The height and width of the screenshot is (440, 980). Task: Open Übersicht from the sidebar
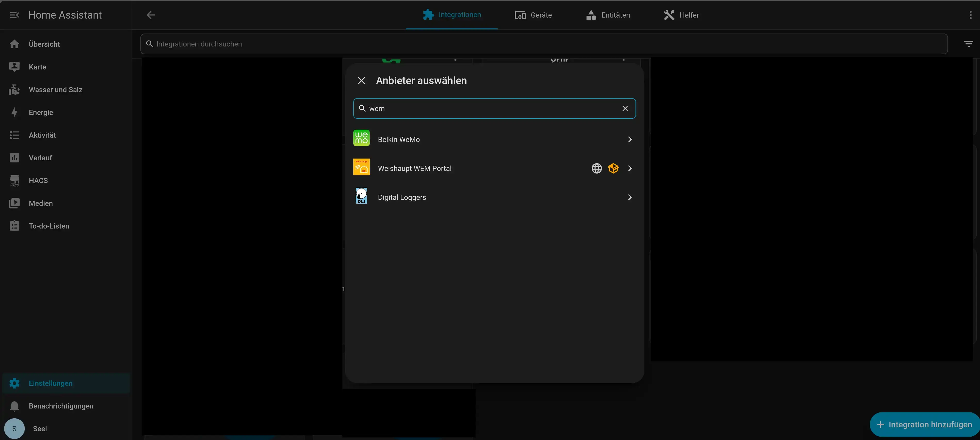tap(66, 44)
